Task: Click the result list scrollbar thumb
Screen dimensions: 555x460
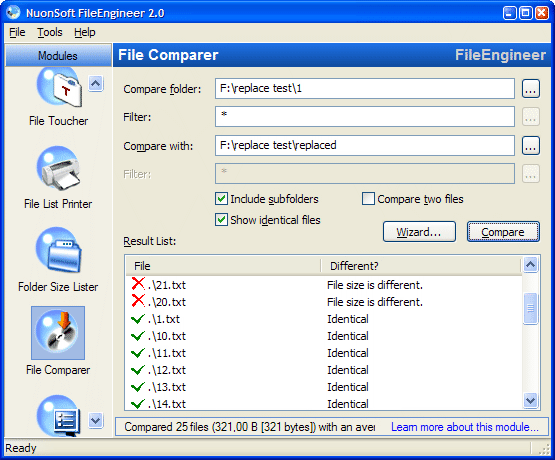Action: [x=531, y=308]
